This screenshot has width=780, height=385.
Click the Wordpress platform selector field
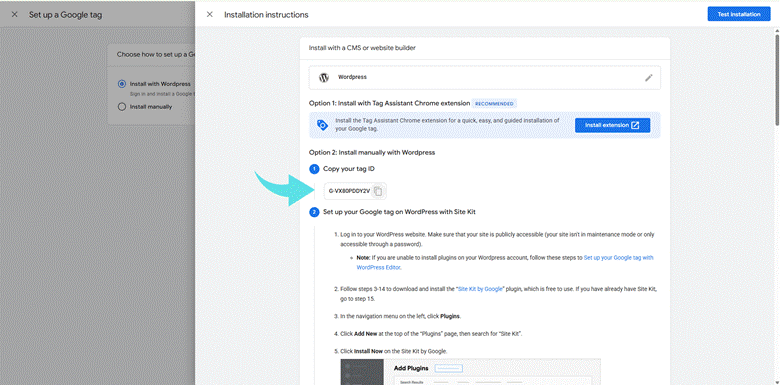tap(485, 78)
